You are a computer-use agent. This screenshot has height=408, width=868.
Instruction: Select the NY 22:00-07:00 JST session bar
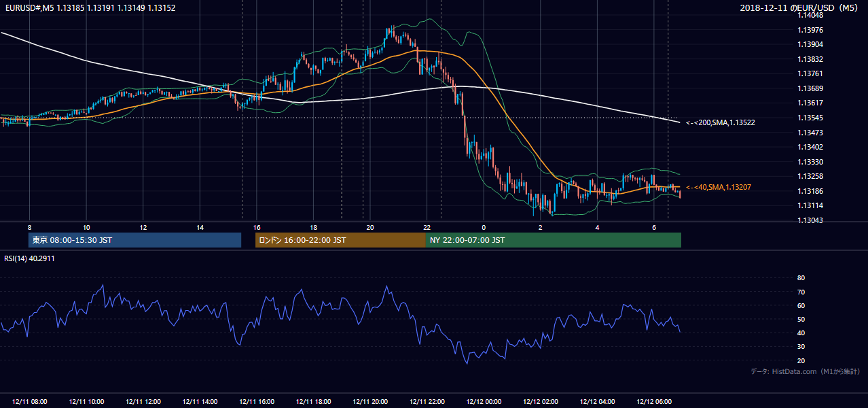click(554, 240)
